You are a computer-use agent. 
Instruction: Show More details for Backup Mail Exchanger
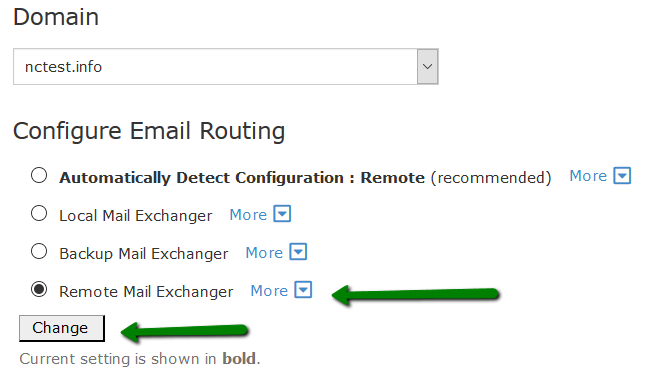(x=264, y=252)
